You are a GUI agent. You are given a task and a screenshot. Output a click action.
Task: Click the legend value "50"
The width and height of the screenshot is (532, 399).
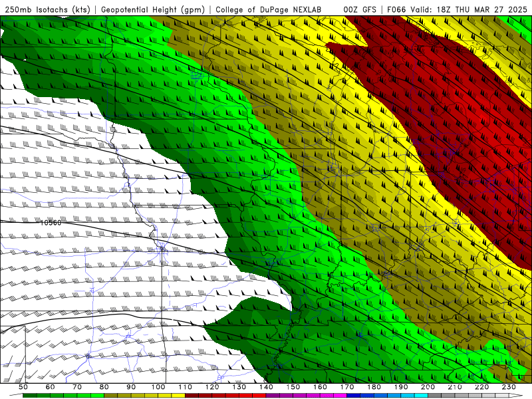[23, 387]
